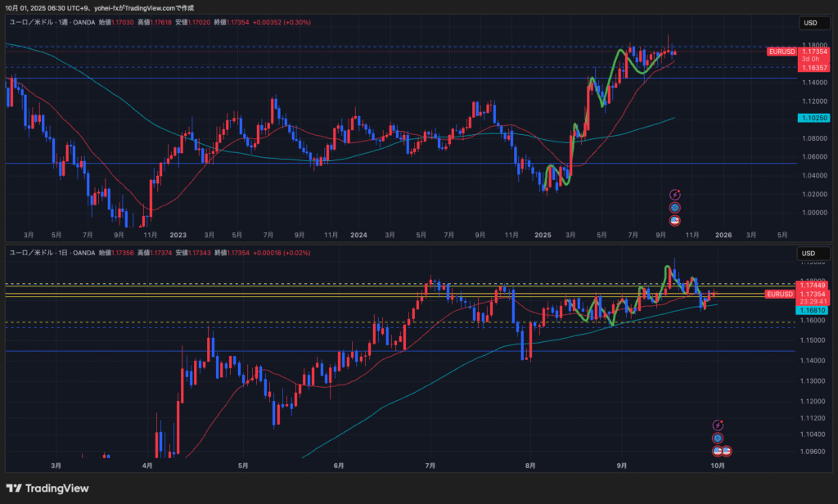Click the teal 1.10250 moving average price tag
The width and height of the screenshot is (838, 504).
click(815, 119)
